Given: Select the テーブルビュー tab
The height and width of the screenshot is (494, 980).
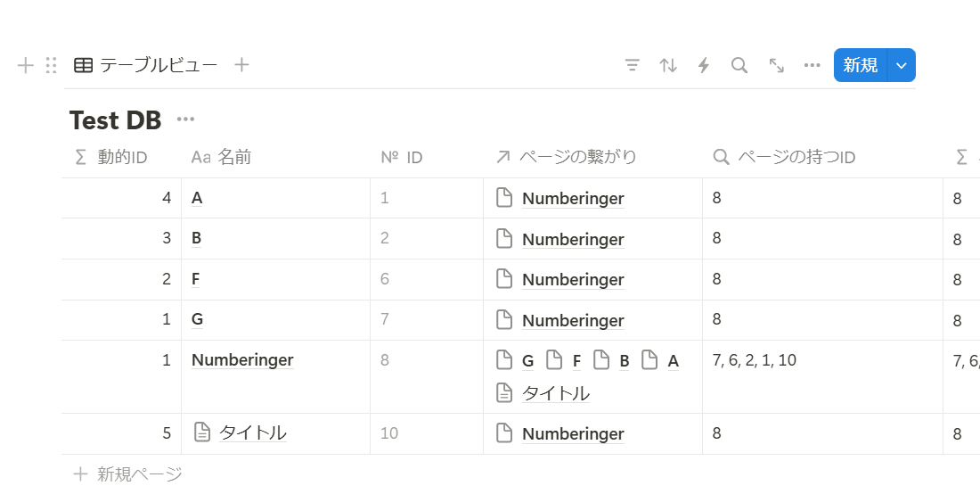Looking at the screenshot, I should 146,64.
